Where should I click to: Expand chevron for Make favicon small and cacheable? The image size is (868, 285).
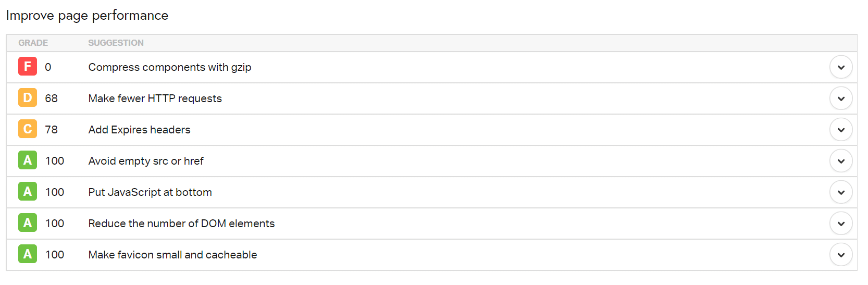841,255
